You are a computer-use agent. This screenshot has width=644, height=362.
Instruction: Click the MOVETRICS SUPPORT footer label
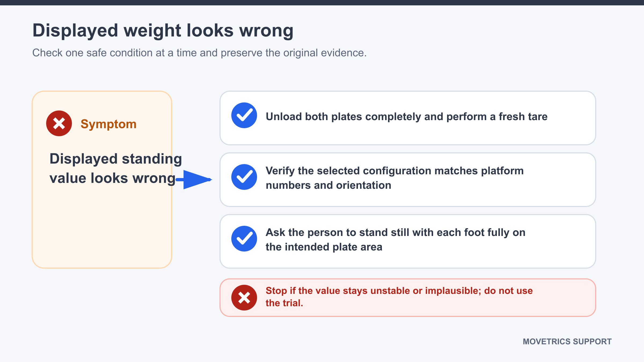[x=567, y=341]
